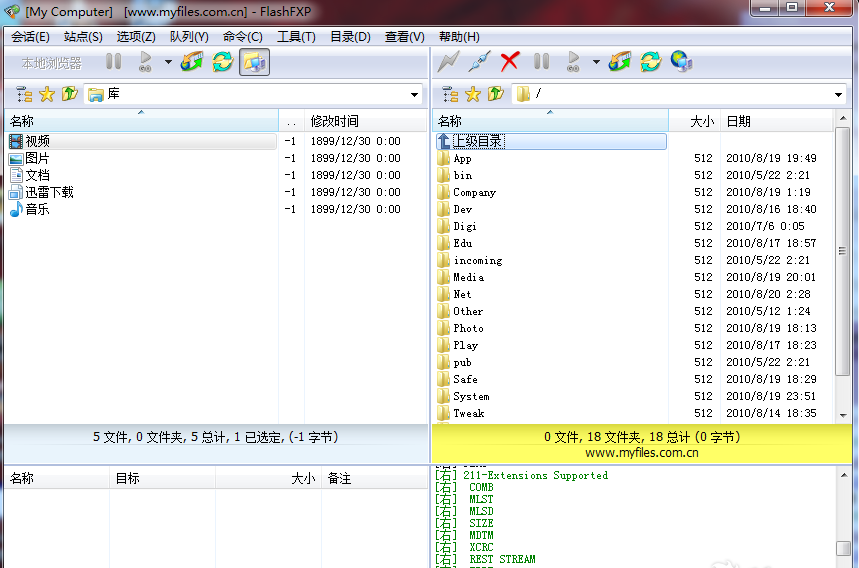Screen dimensions: 859x568
Task: Expand the remote path dropdown showing /
Action: (x=839, y=95)
